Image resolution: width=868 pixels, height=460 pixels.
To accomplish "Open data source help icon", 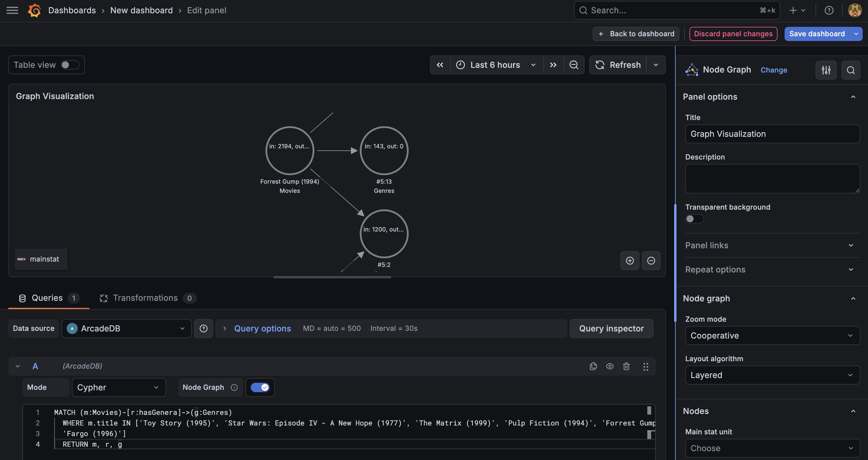I will click(x=204, y=328).
